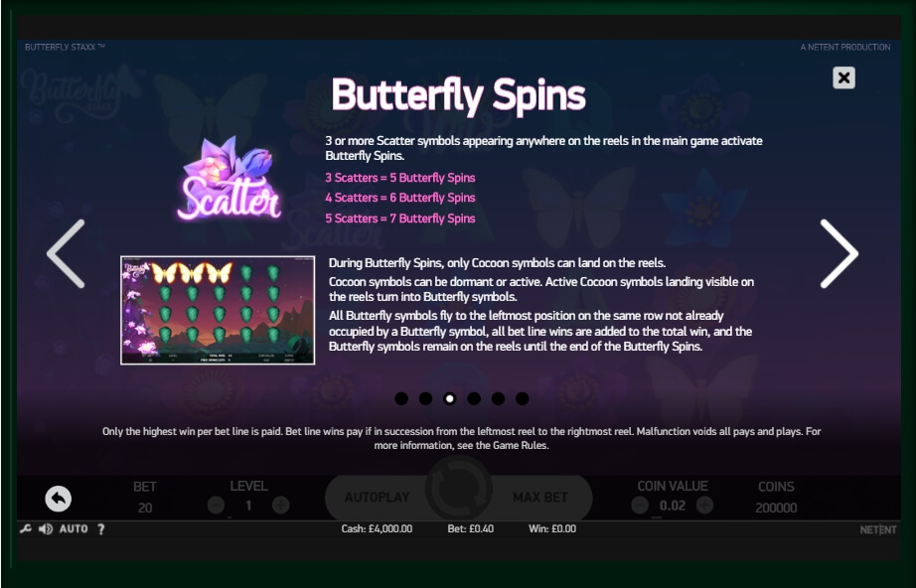The height and width of the screenshot is (588, 916).
Task: Mute sound with speaker icon
Action: (x=46, y=529)
